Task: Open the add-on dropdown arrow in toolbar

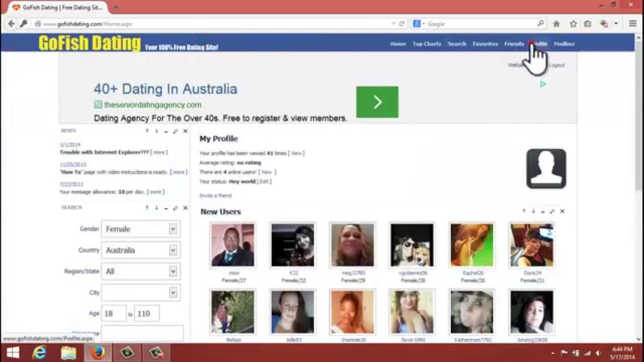Action: point(616,24)
